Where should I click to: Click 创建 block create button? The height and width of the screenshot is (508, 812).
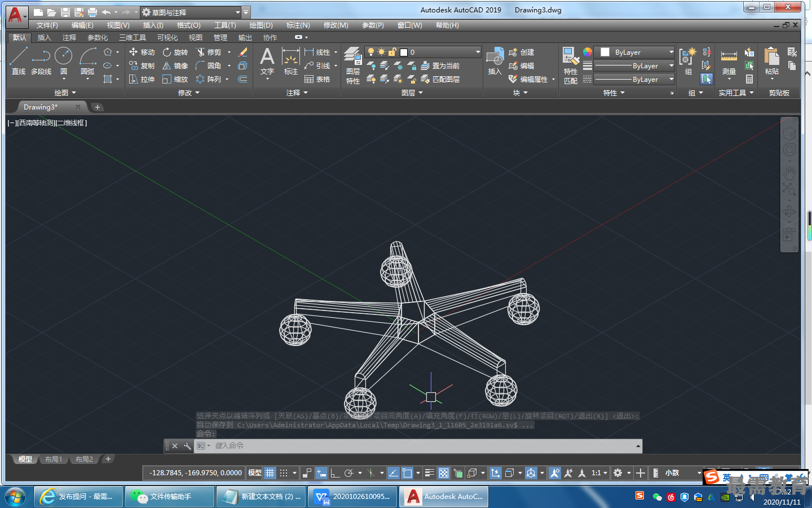coord(522,52)
